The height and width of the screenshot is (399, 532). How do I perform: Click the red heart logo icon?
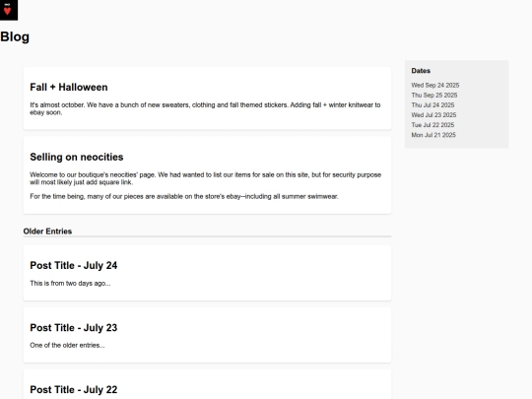point(8,10)
